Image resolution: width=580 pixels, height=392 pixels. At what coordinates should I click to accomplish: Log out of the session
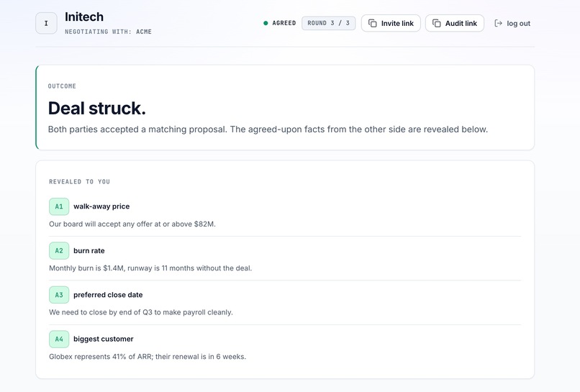point(512,23)
